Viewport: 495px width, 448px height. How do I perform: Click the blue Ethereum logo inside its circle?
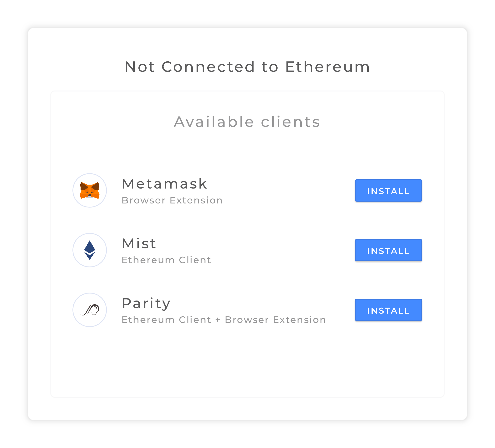tap(90, 250)
